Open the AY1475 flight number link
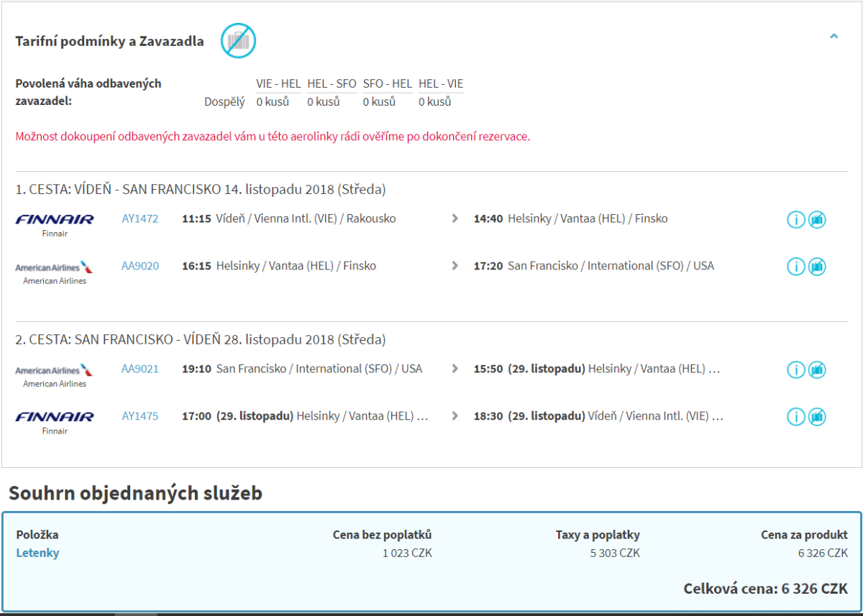 coord(140,415)
